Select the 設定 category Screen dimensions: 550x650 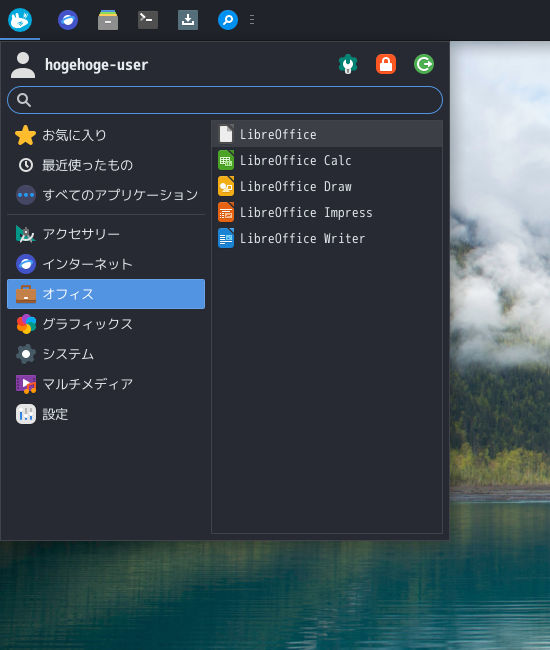point(106,414)
